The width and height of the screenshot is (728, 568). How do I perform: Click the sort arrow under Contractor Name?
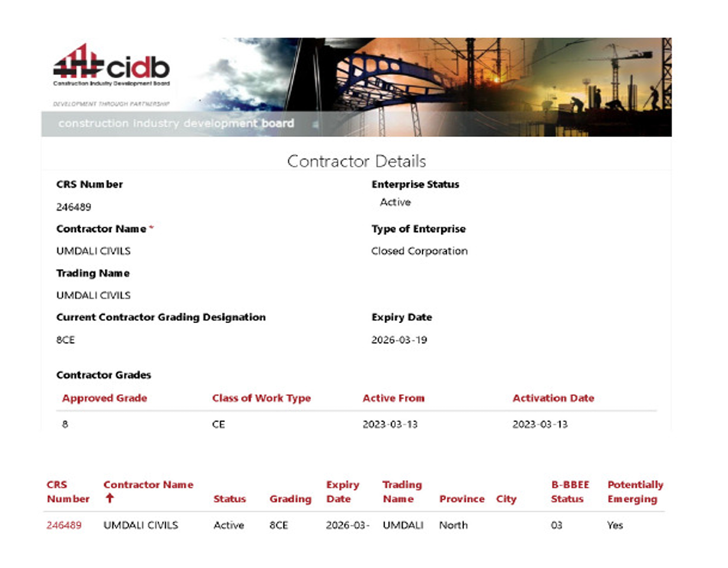pos(109,499)
